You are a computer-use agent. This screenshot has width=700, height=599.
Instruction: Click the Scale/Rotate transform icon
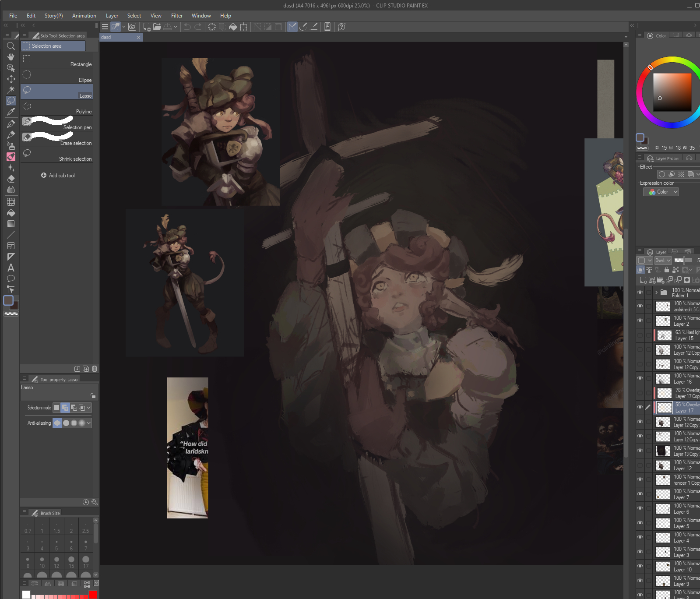click(x=243, y=27)
